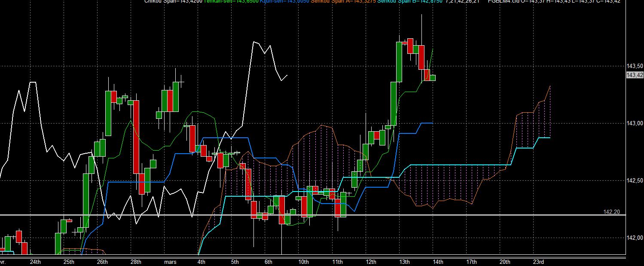Click the 25th date label
The image size is (644, 266).
point(69,262)
